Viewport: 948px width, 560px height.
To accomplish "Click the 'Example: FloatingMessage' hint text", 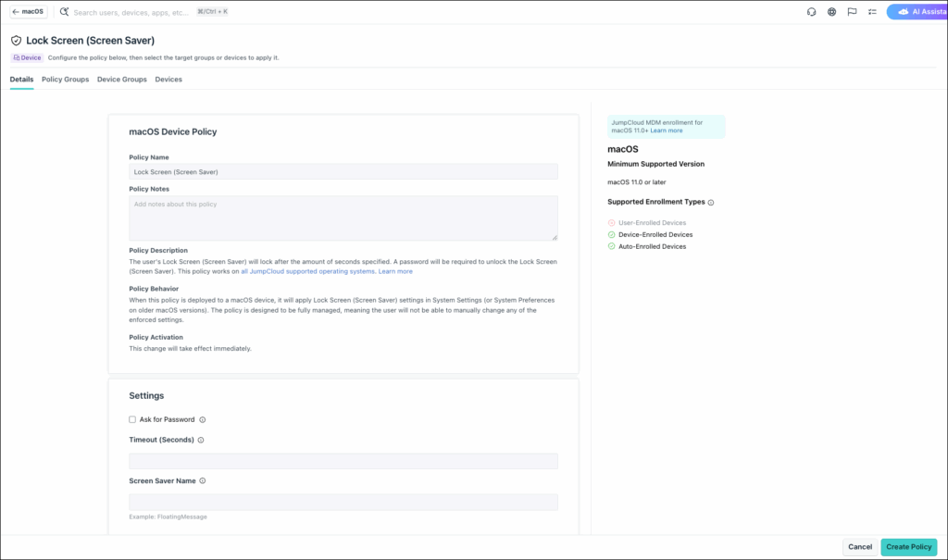I will 168,517.
